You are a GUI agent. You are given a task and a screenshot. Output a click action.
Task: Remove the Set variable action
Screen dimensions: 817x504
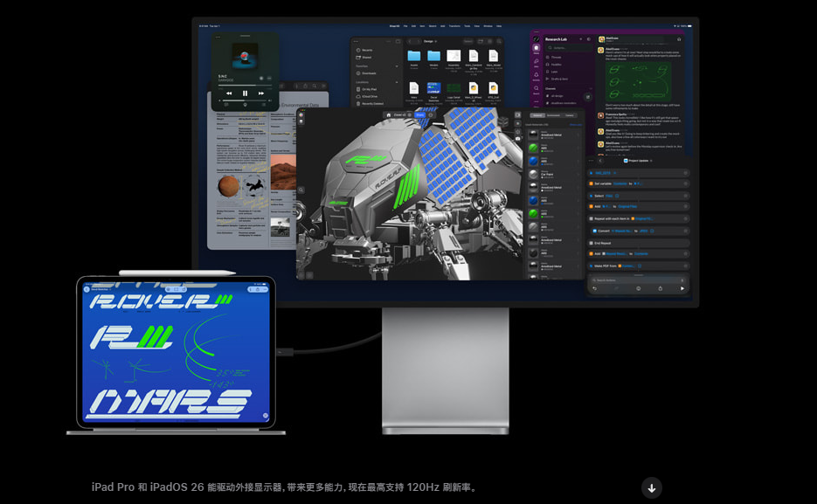tap(686, 183)
